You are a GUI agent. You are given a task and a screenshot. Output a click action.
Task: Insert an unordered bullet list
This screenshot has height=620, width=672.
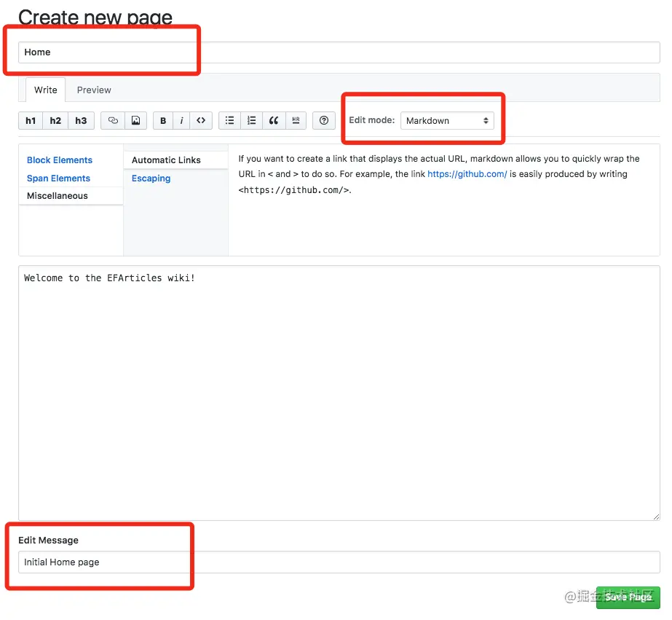click(230, 120)
